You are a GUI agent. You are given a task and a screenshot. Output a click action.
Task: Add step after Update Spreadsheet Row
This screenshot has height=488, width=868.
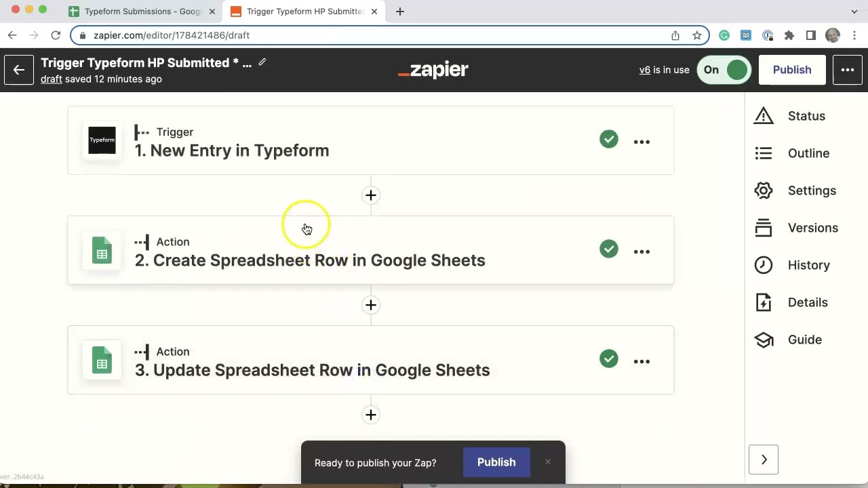(371, 415)
